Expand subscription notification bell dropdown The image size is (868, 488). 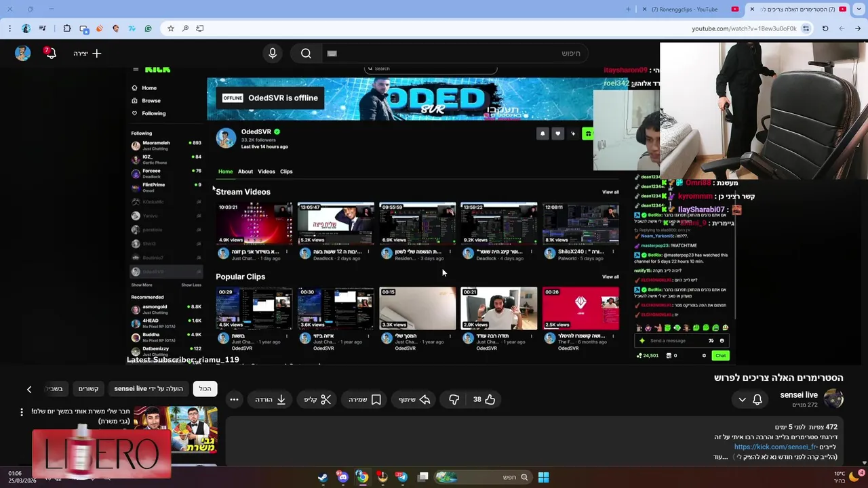[x=749, y=399]
